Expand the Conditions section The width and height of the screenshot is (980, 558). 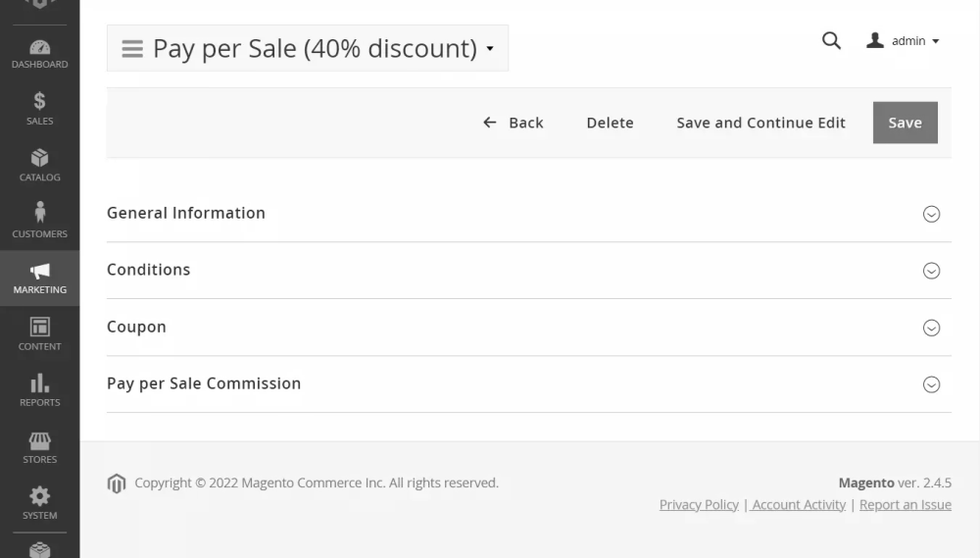point(931,271)
